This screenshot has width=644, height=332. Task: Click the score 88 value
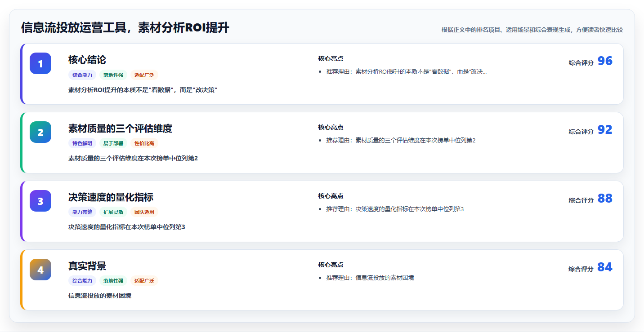coord(605,199)
